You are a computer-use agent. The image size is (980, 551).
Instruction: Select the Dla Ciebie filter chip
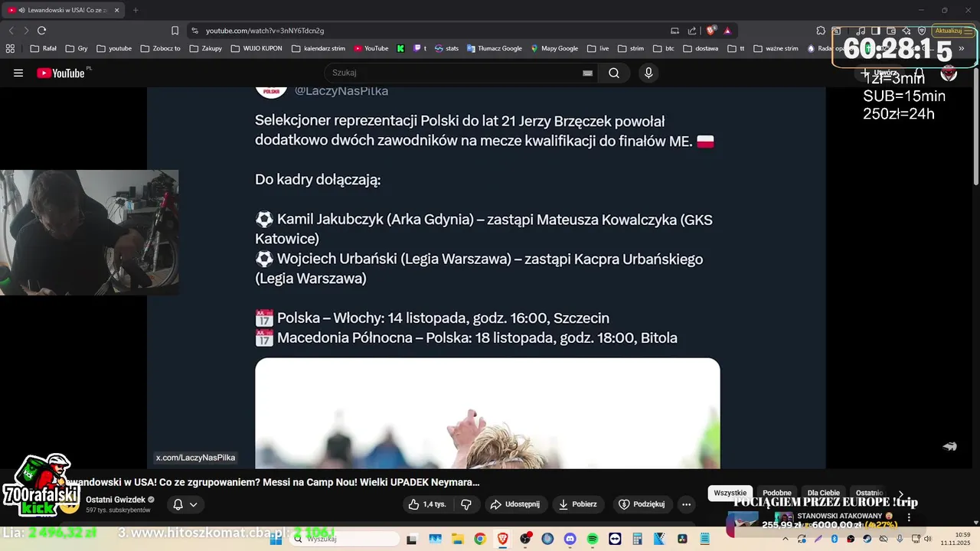823,493
